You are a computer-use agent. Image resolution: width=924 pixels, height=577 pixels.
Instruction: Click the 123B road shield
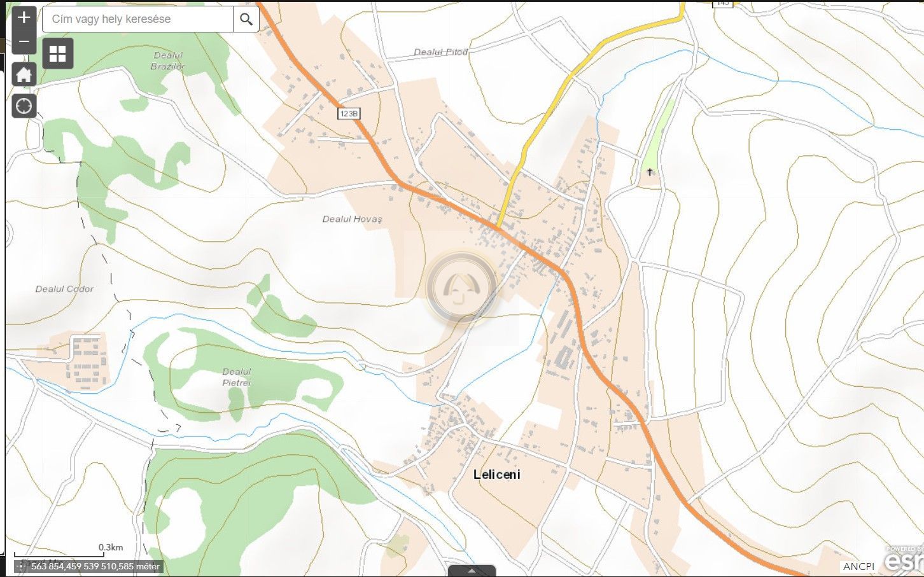tap(348, 113)
